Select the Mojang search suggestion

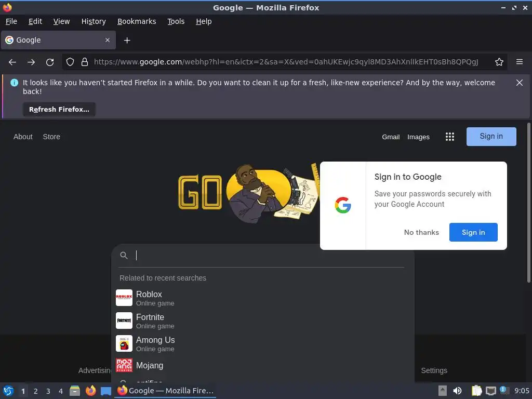(x=262, y=365)
